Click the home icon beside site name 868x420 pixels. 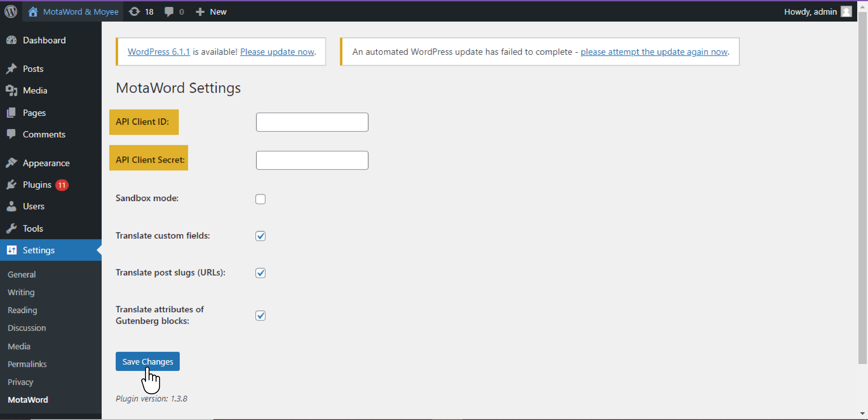(x=33, y=12)
